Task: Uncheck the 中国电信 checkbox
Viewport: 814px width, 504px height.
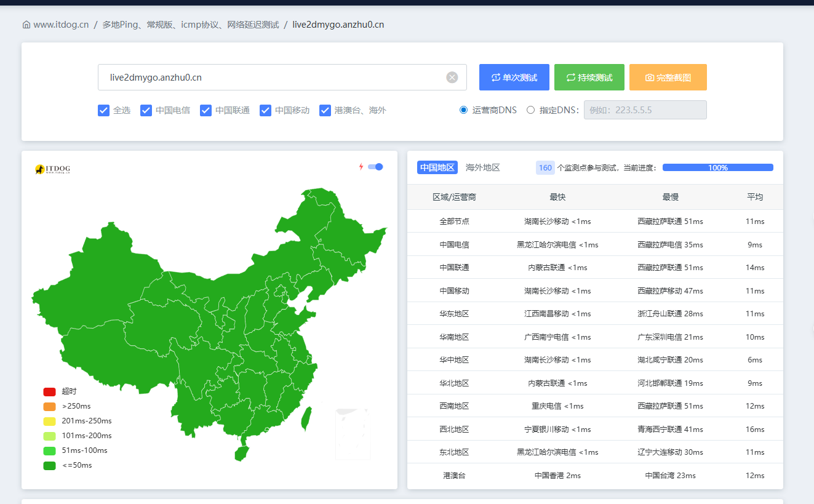Action: click(x=146, y=111)
